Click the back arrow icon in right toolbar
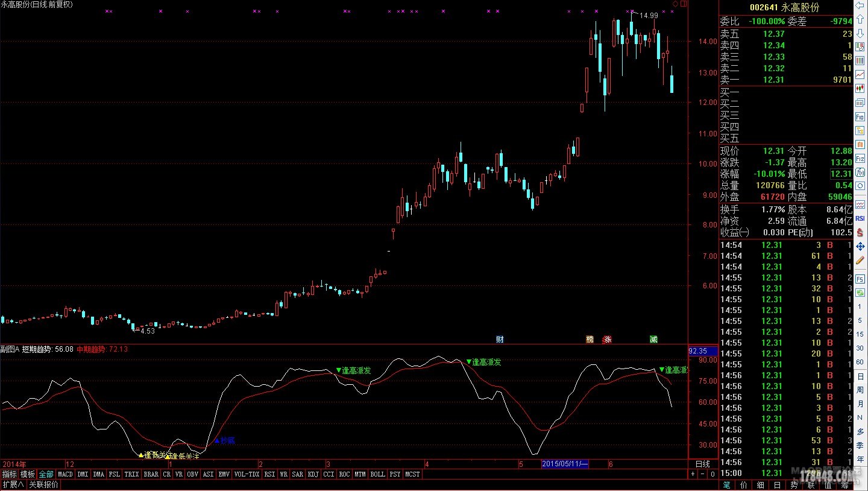Image resolution: width=868 pixels, height=491 pixels. (860, 5)
